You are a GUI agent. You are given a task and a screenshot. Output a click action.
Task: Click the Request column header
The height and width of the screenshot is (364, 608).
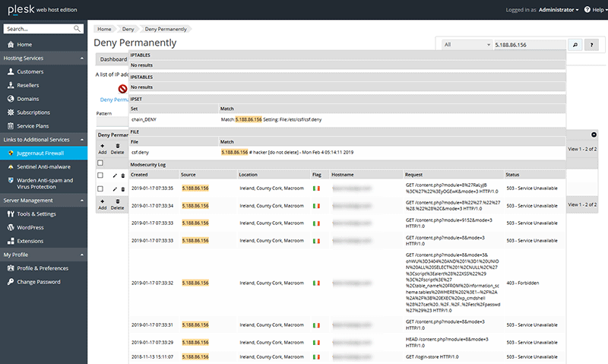tap(413, 175)
